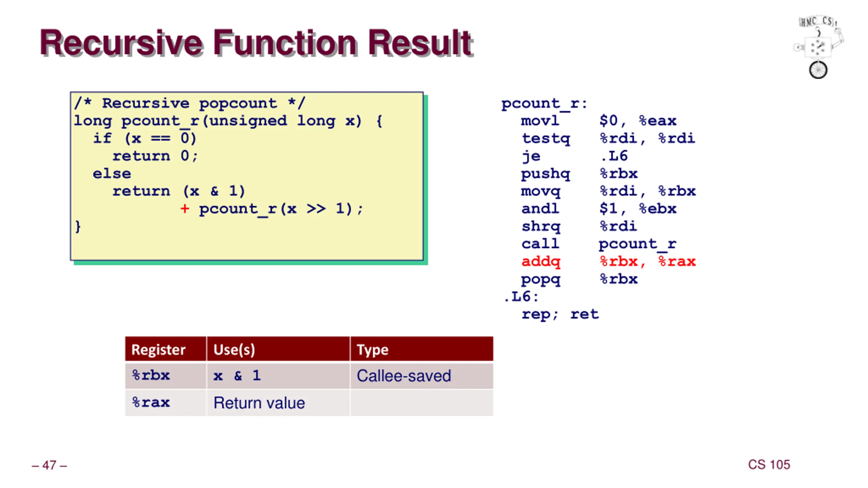This screenshot has height=488, width=868.
Task: Click the Callee-saved type cell
Action: (422, 376)
